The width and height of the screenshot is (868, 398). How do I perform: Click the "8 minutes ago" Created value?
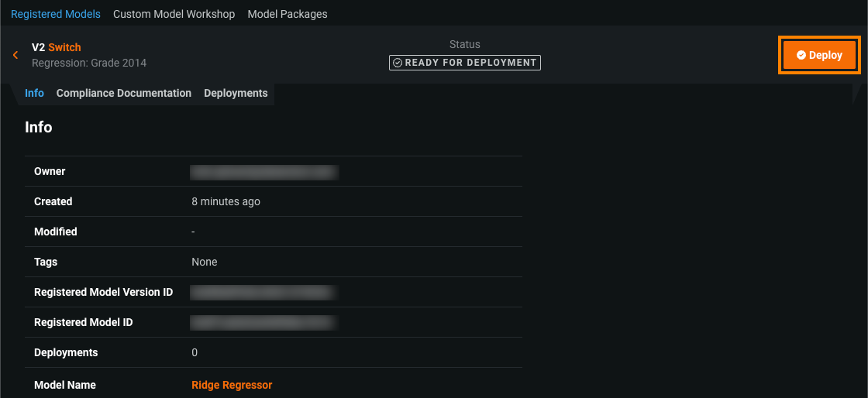pos(226,201)
